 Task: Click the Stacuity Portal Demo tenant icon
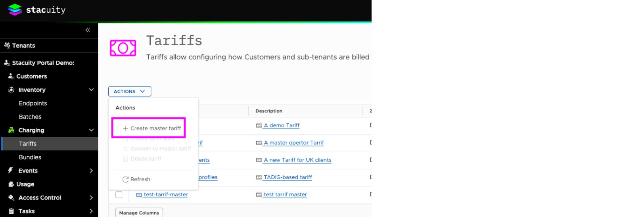(7, 63)
